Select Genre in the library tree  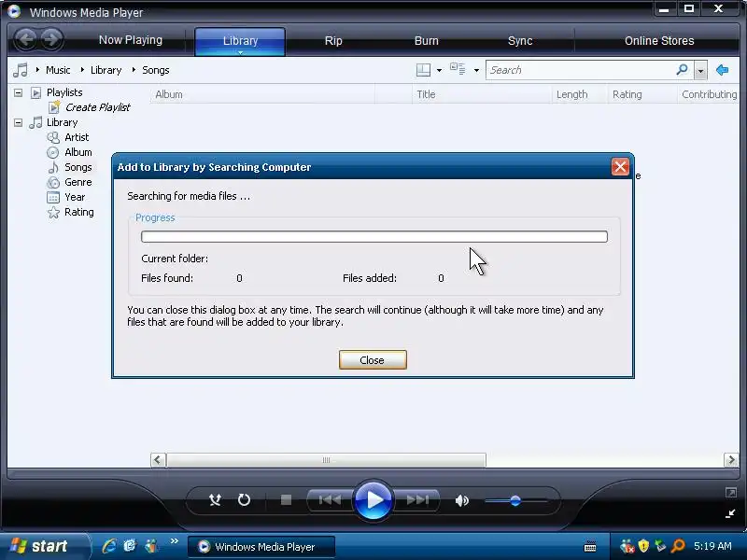click(78, 182)
